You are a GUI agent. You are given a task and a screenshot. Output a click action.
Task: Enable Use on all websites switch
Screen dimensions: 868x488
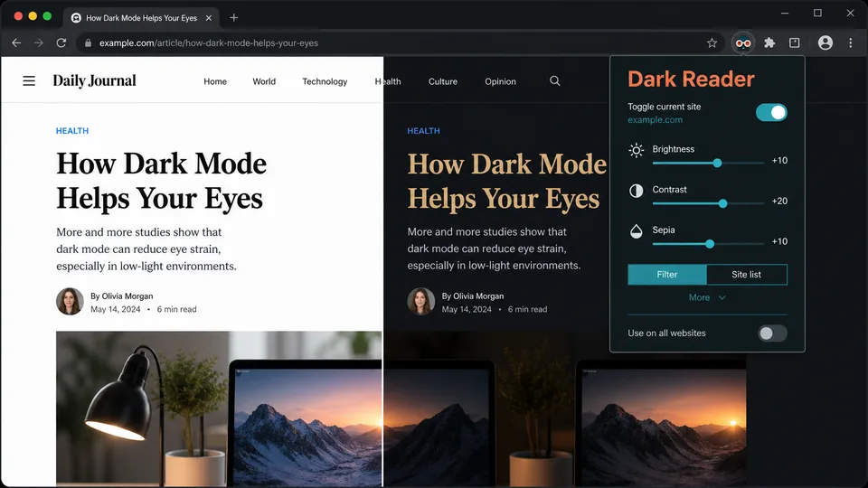pos(772,333)
